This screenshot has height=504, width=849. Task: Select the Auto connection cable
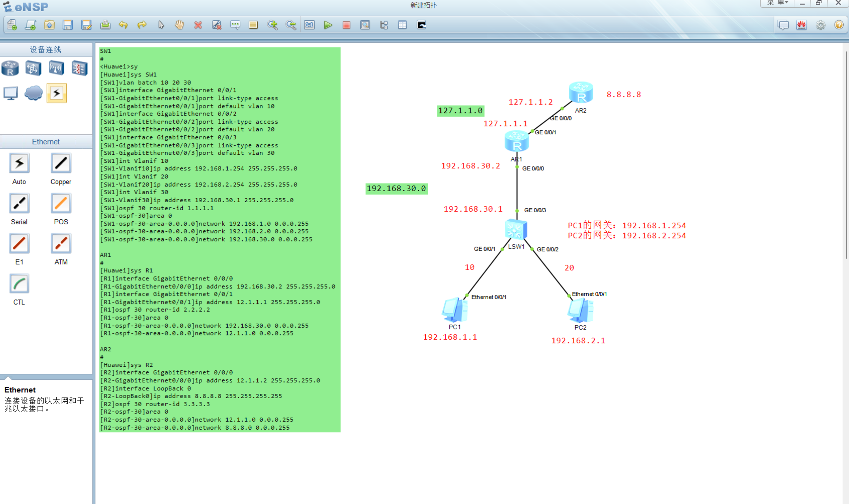[x=19, y=163]
